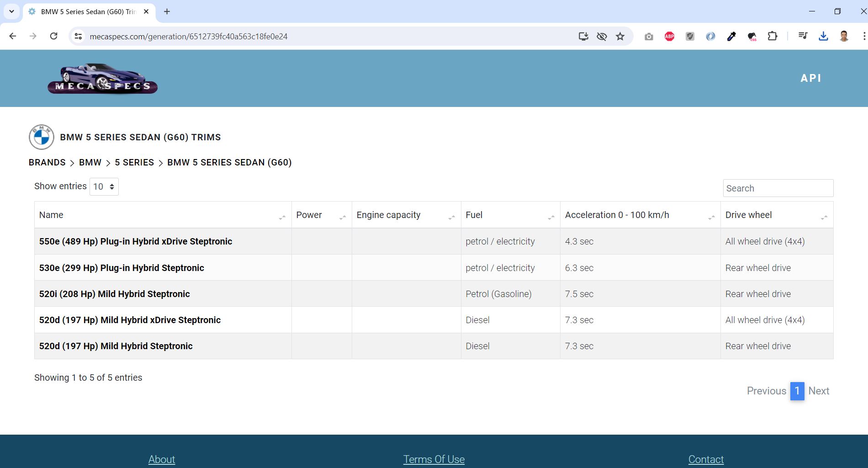Open the API menu item
The width and height of the screenshot is (868, 468).
pyautogui.click(x=811, y=78)
